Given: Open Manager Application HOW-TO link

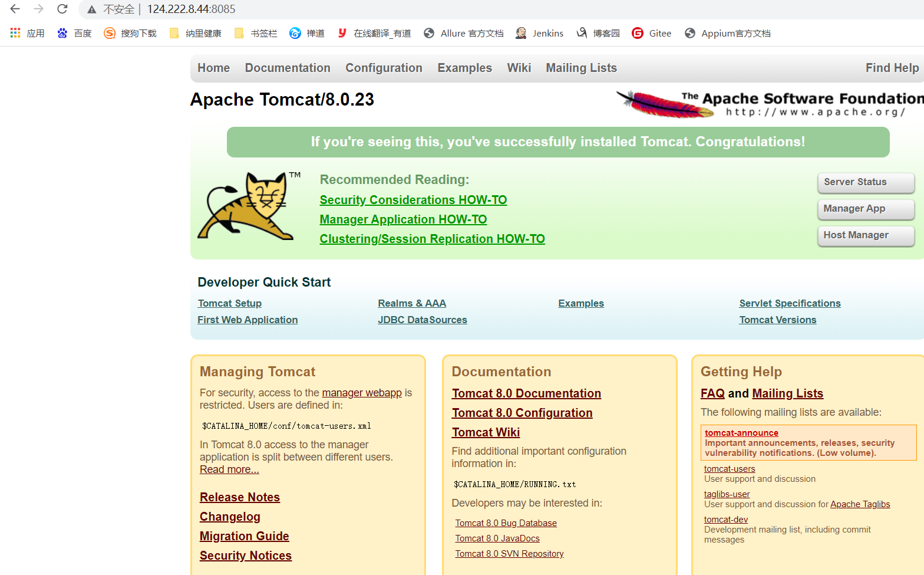Looking at the screenshot, I should click(403, 219).
